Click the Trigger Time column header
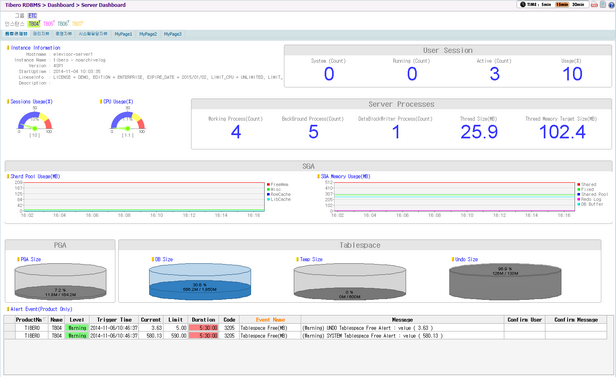616x377 pixels. (114, 320)
